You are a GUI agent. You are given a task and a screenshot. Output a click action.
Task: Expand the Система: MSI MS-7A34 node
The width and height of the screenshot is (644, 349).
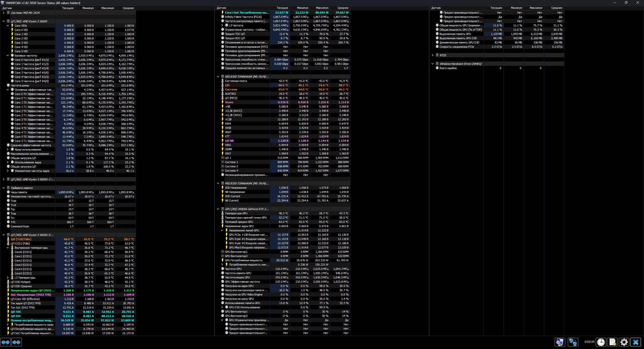tap(4, 13)
